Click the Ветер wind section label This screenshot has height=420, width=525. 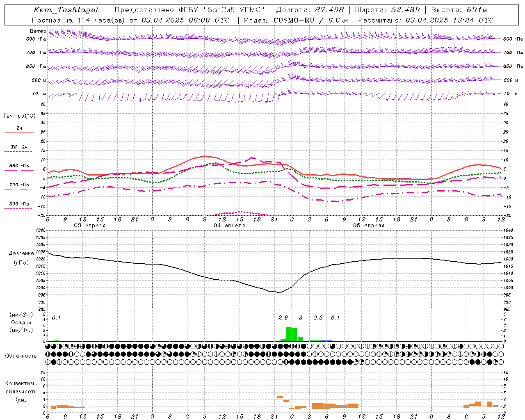pos(38,31)
